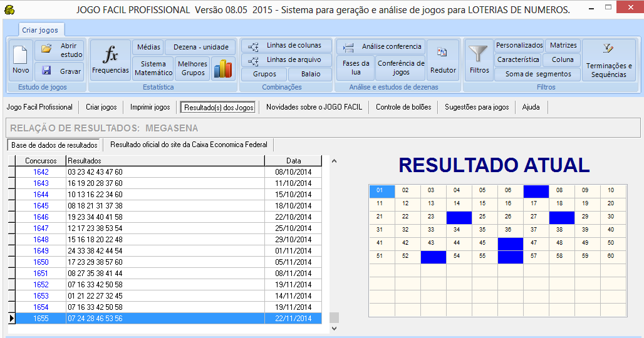Image resolution: width=644 pixels, height=338 pixels.
Task: Click the Data column header
Action: [x=293, y=161]
